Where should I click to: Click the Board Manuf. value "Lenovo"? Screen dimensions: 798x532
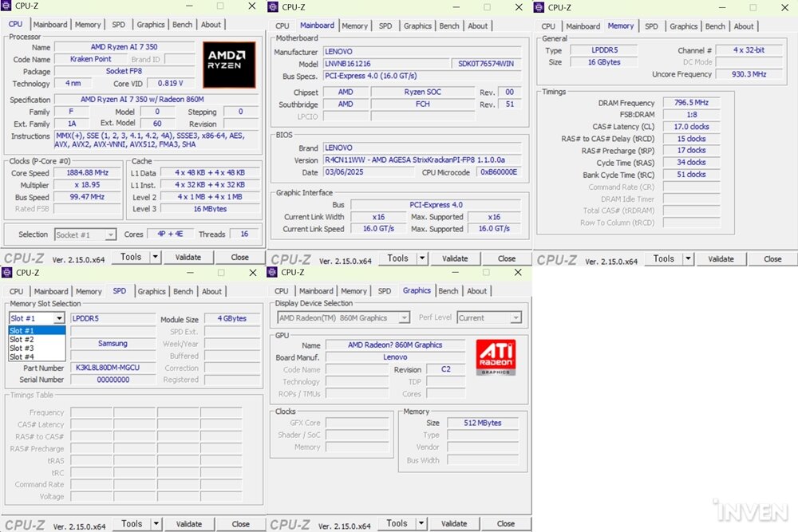click(395, 357)
